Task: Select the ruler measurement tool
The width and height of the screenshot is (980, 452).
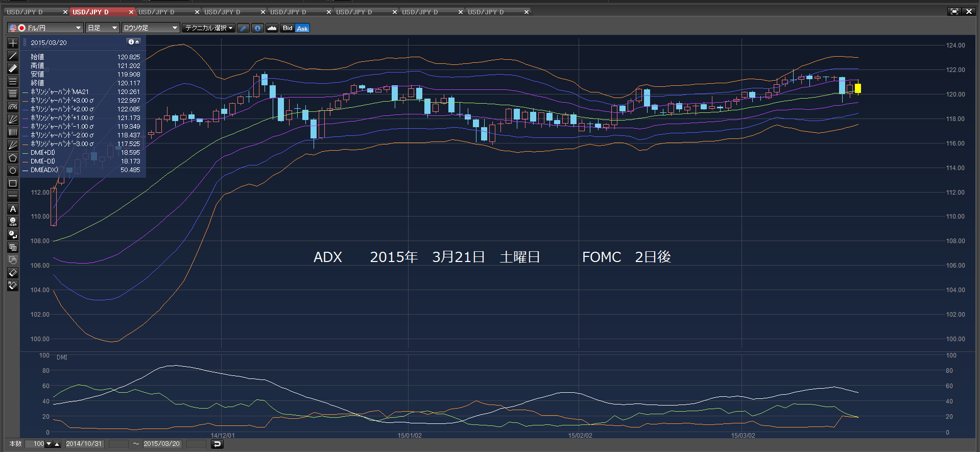Action: tap(13, 68)
